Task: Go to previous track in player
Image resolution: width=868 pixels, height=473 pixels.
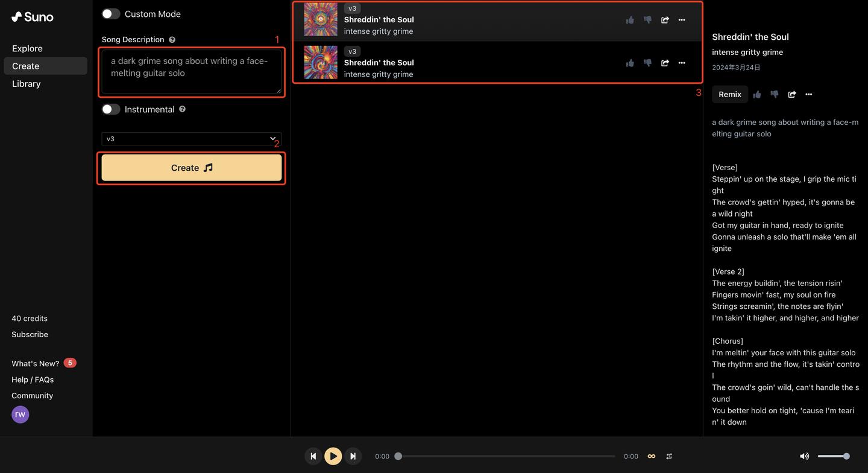Action: [x=313, y=456]
